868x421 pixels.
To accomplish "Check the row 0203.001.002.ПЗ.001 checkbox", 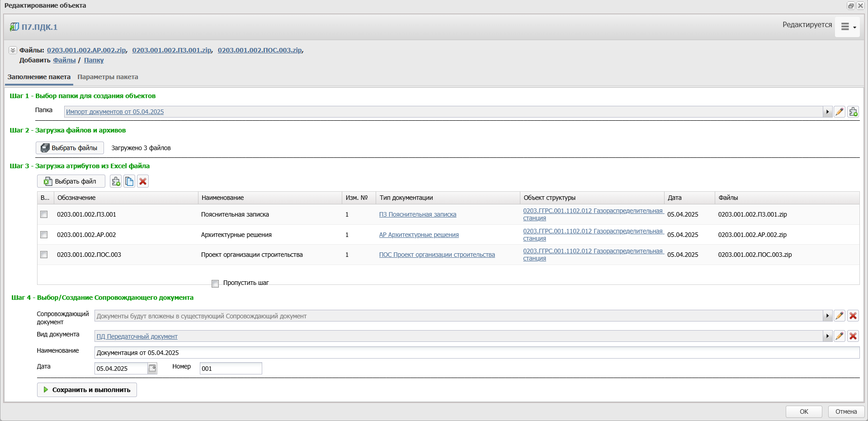I will pyautogui.click(x=44, y=214).
